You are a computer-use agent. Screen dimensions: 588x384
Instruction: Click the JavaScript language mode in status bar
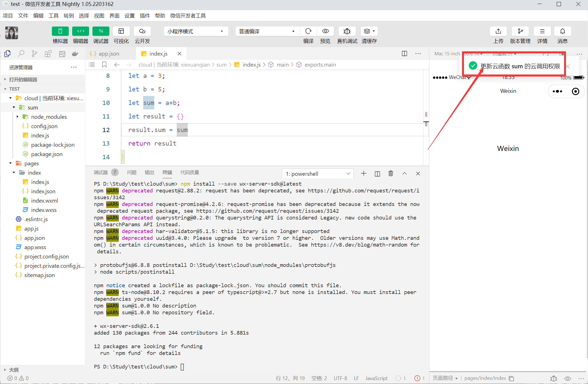coord(376,378)
